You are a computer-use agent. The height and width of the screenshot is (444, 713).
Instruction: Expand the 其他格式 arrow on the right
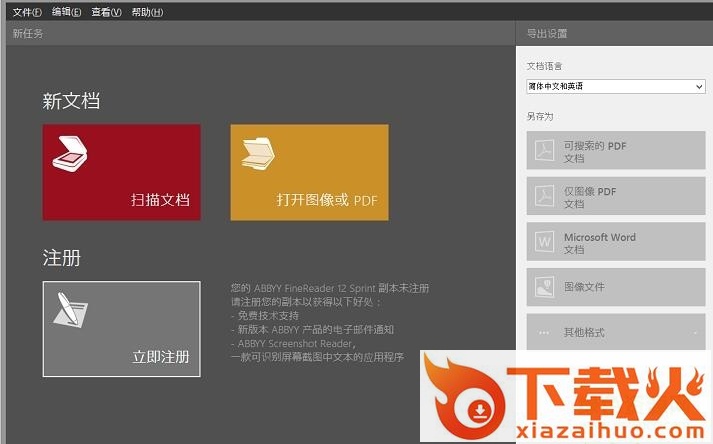coord(696,333)
